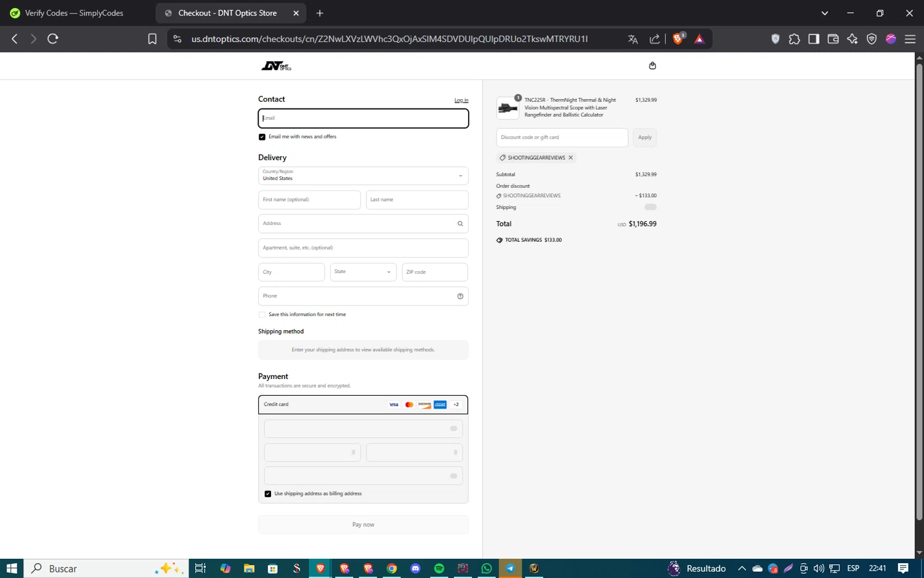
Task: Open the State dropdown
Action: [363, 272]
